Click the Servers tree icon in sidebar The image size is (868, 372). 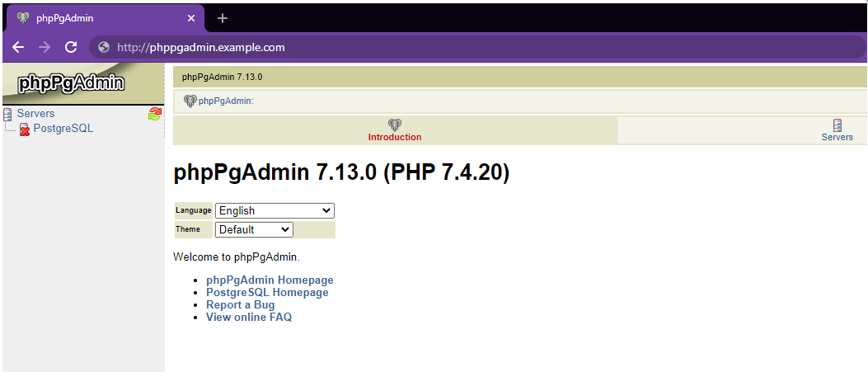click(7, 114)
